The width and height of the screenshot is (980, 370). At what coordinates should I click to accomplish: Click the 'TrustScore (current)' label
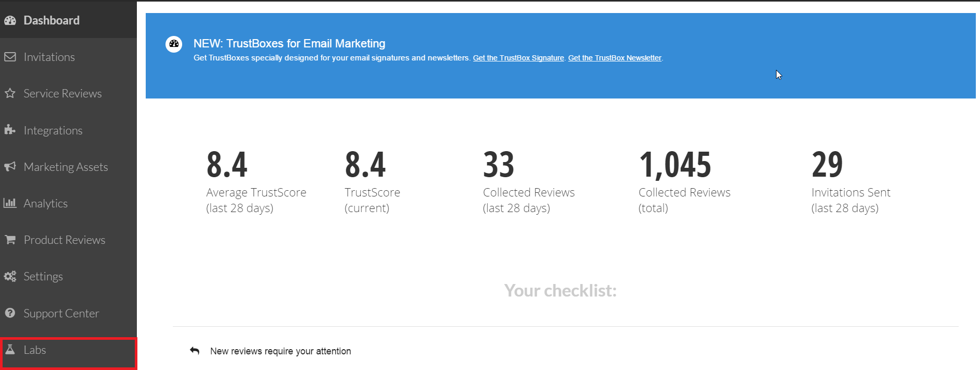[x=372, y=200]
